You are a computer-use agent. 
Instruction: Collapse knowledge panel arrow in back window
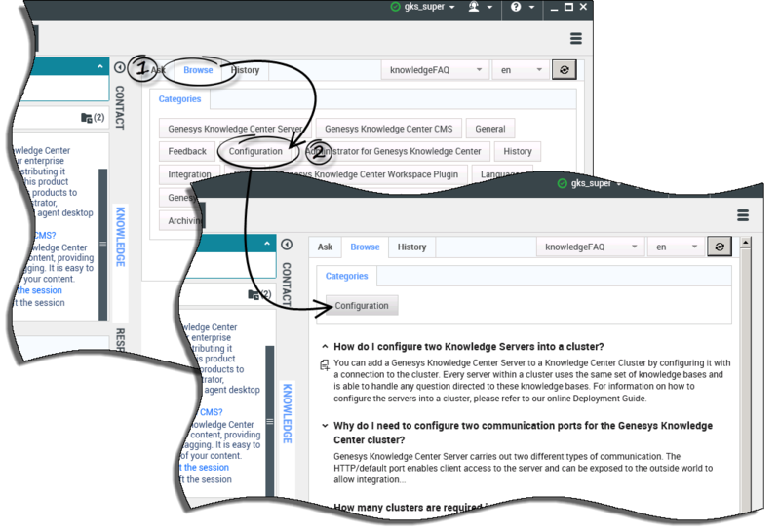pyautogui.click(x=119, y=67)
